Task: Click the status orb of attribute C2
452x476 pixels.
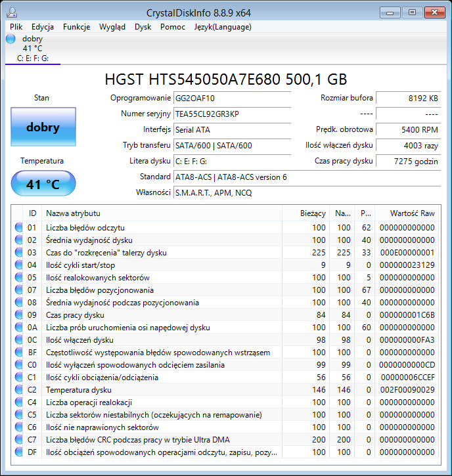Action: 18,389
